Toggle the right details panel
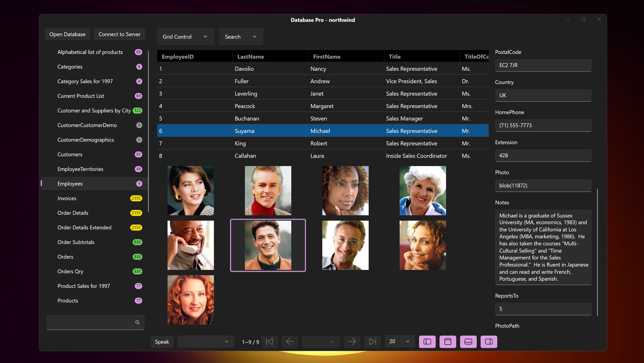644x363 pixels. [x=489, y=341]
